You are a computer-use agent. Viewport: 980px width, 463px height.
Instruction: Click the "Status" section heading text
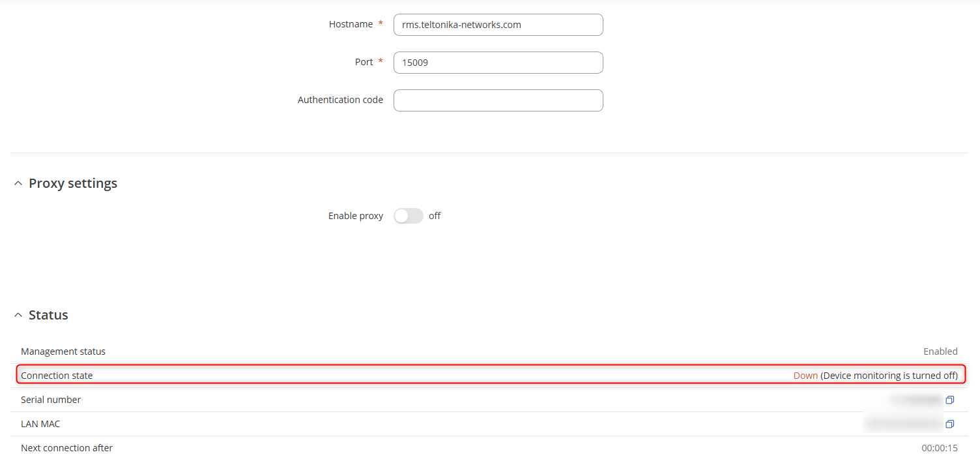pyautogui.click(x=48, y=315)
